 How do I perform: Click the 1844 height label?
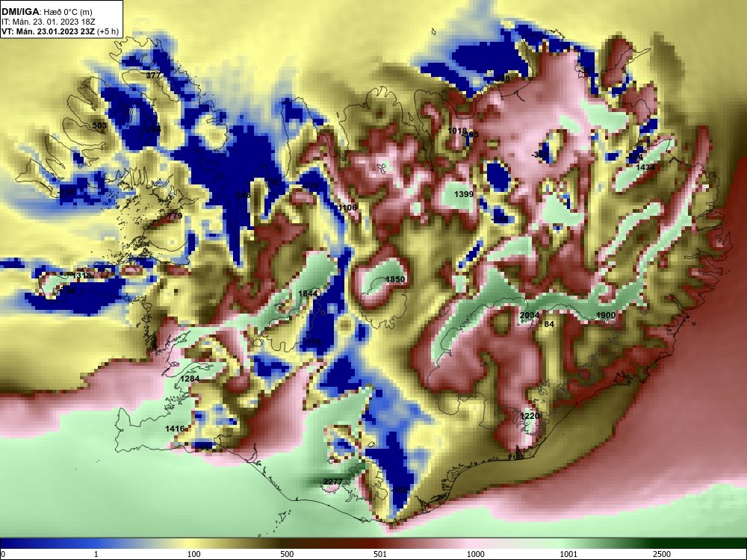coord(308,293)
